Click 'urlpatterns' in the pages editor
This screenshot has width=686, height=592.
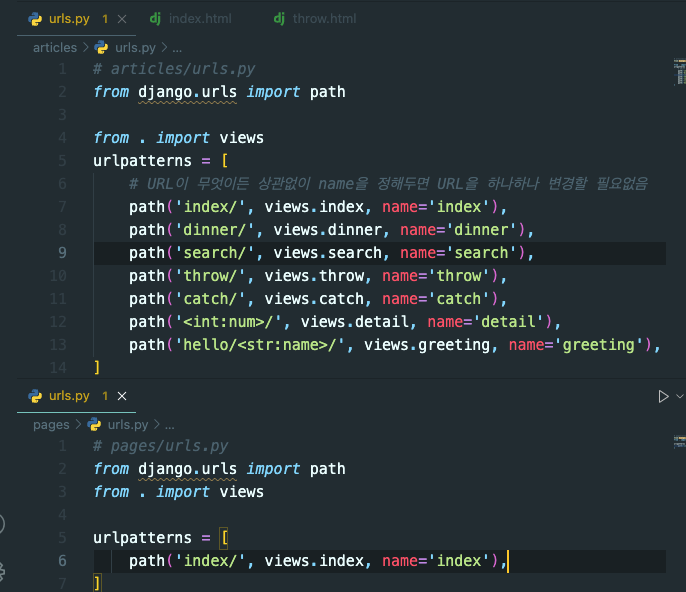tap(143, 538)
